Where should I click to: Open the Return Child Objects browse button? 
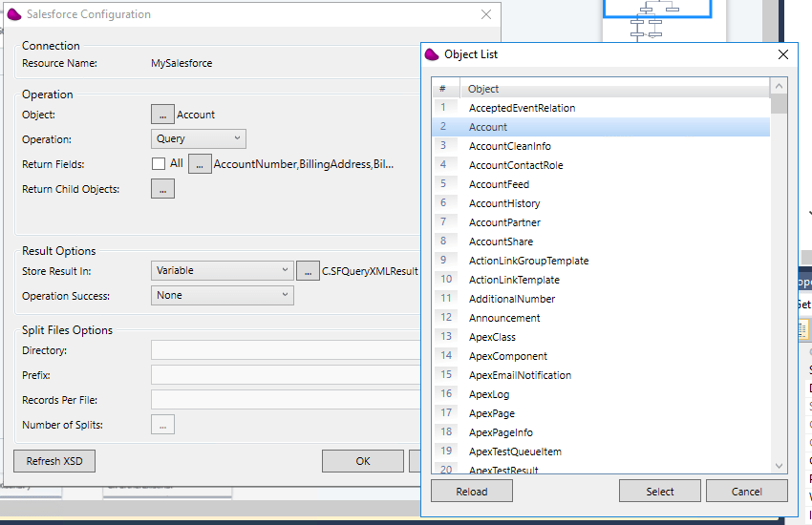162,189
